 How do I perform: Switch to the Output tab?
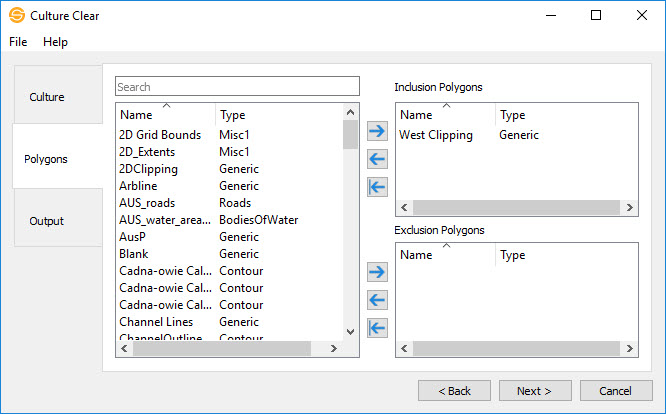click(47, 221)
